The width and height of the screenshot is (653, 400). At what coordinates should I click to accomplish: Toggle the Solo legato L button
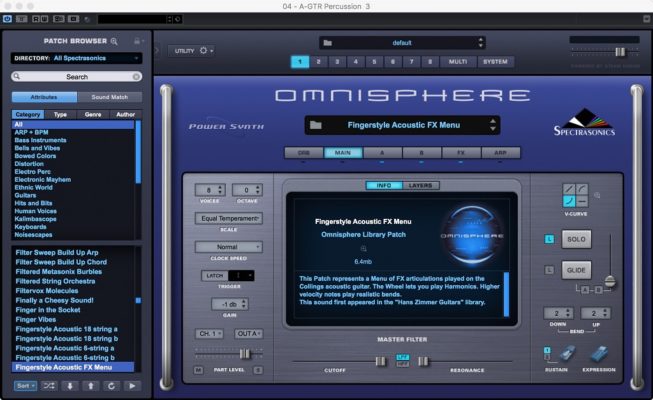pos(549,239)
